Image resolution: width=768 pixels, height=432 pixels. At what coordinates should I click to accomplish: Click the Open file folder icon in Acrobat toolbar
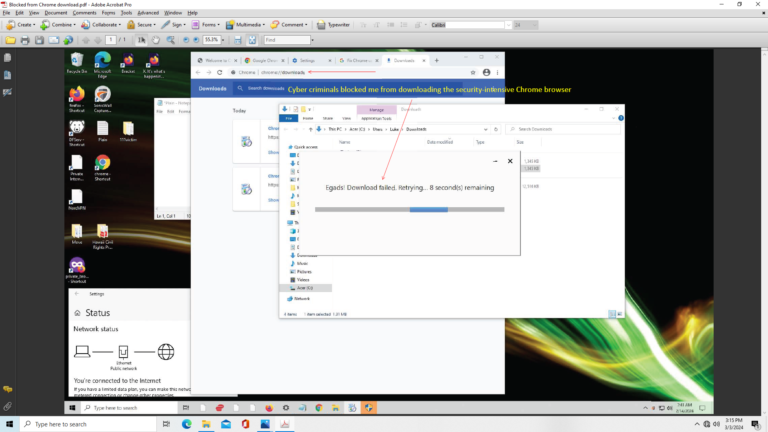[x=10, y=40]
